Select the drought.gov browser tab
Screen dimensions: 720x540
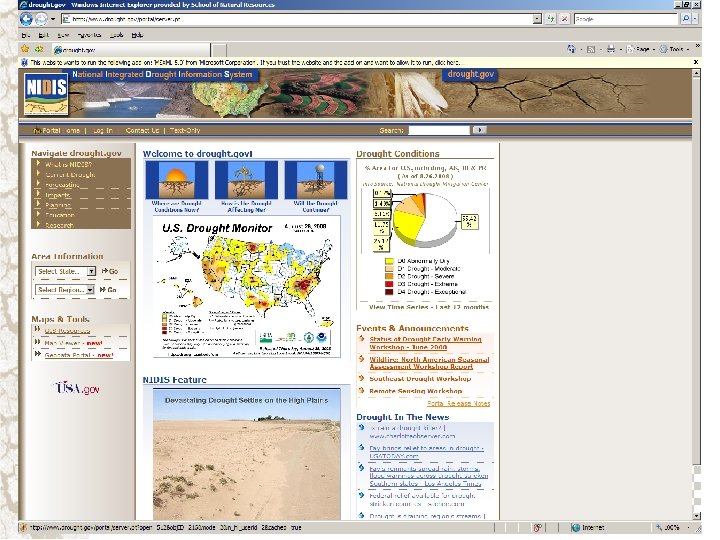(131, 50)
